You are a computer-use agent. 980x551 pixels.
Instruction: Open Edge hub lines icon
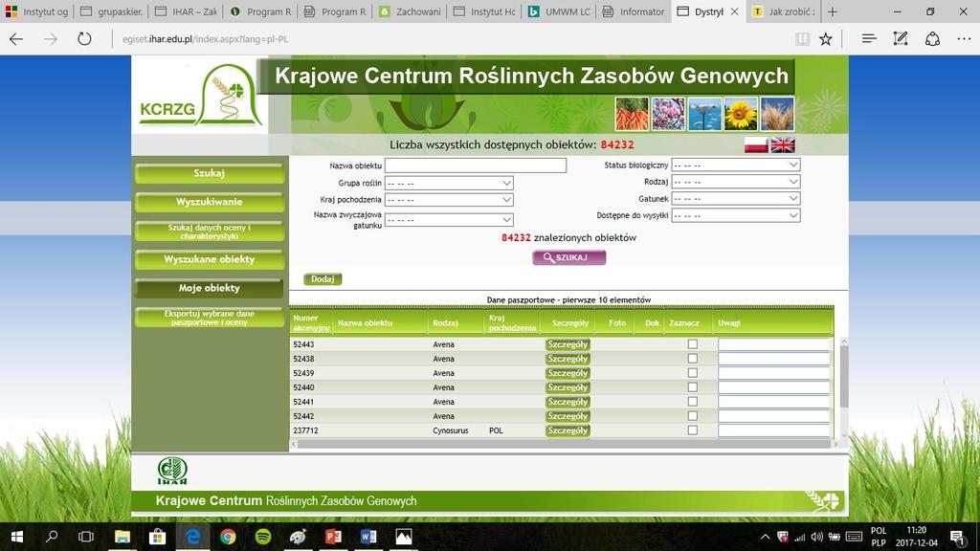[869, 38]
